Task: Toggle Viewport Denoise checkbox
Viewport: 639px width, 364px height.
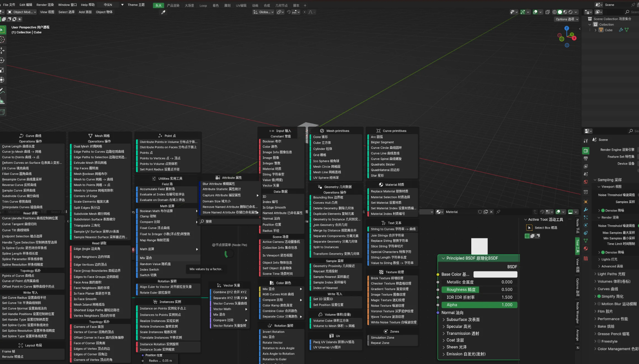Action: [x=603, y=210]
